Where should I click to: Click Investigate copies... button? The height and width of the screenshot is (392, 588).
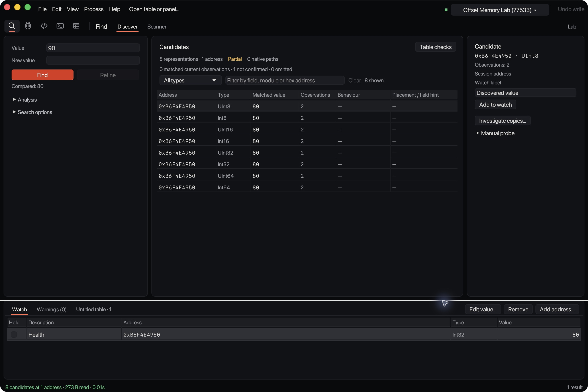(x=502, y=120)
